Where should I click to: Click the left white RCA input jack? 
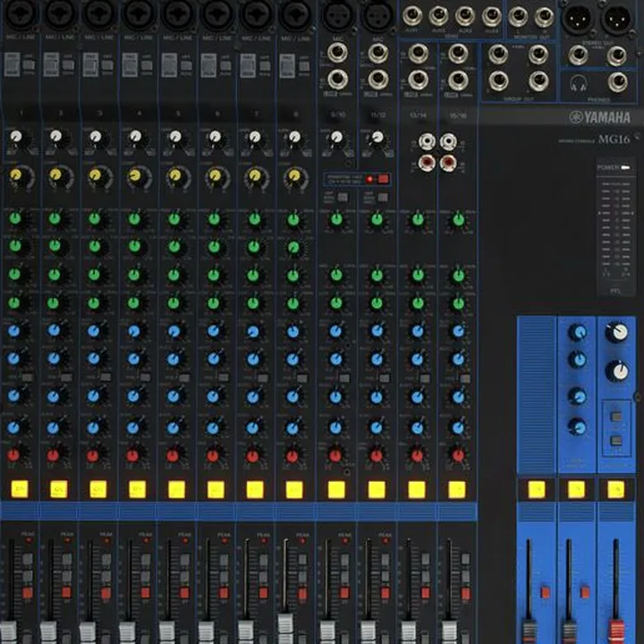click(x=428, y=141)
